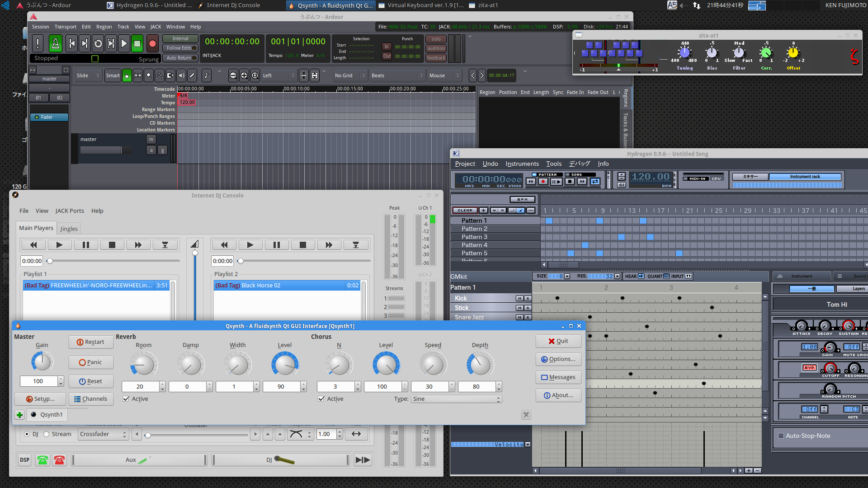Viewport: 868px width, 488px height.
Task: Switch to the Jingles tab
Action: click(69, 229)
